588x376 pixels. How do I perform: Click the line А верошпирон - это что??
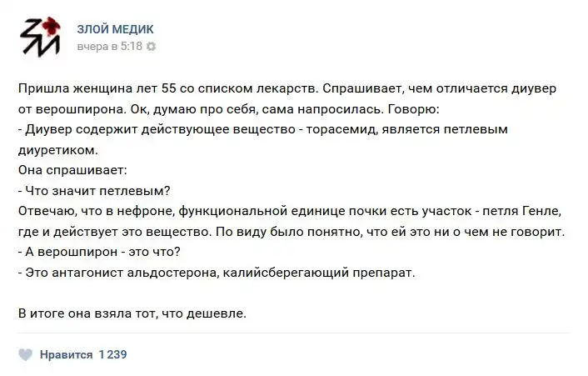click(x=97, y=252)
